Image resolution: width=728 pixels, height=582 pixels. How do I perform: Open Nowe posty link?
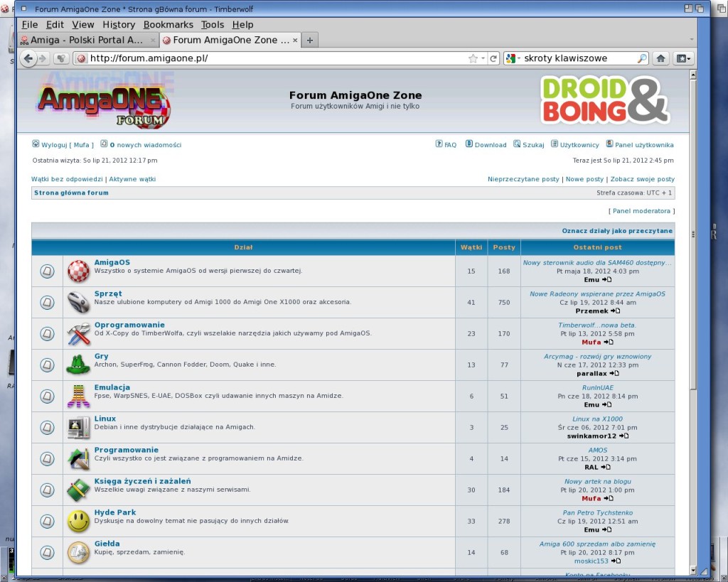[x=584, y=179]
